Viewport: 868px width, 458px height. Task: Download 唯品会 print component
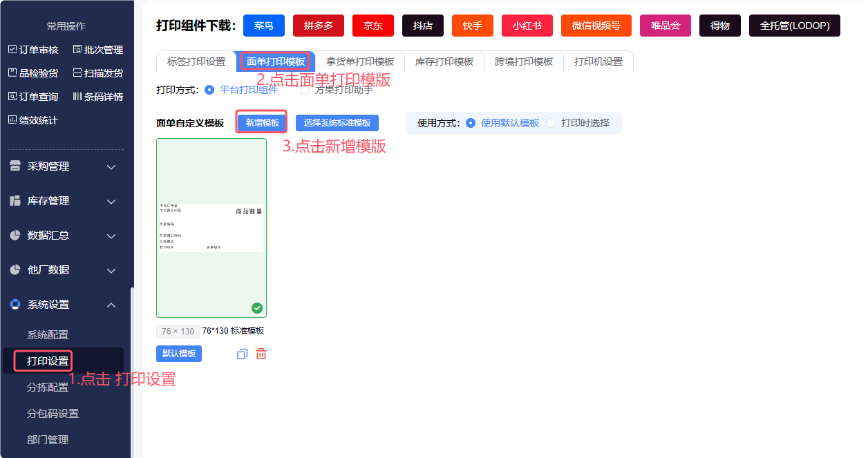[666, 26]
